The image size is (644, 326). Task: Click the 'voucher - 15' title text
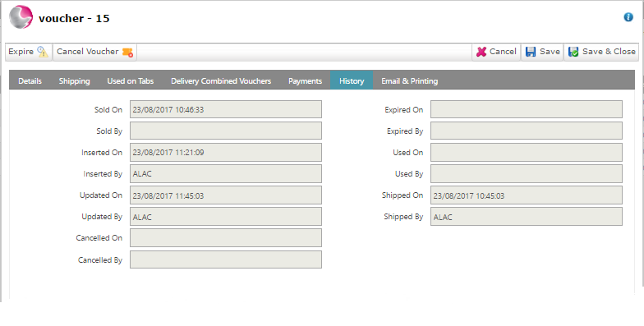pyautogui.click(x=74, y=18)
